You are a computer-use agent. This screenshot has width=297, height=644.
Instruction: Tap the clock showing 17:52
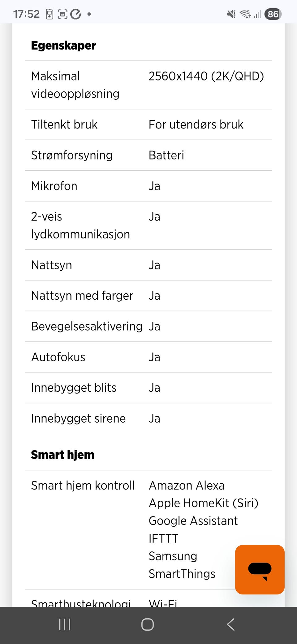[x=26, y=14]
